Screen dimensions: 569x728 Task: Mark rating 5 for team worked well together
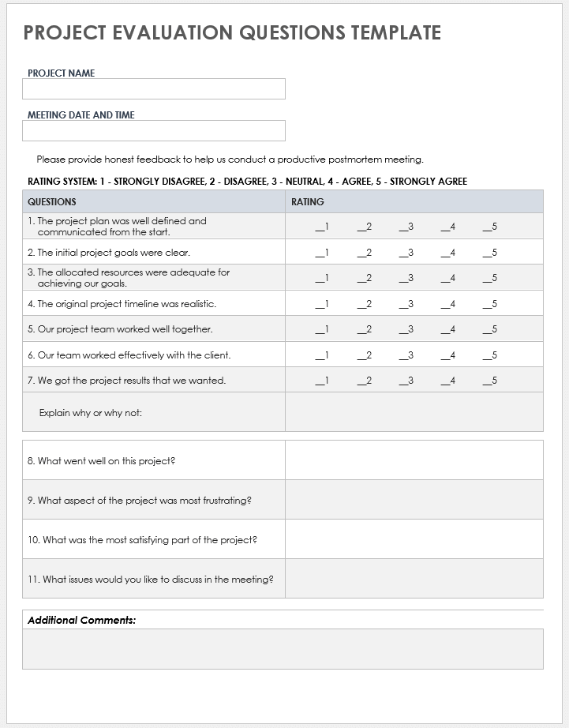[x=489, y=329]
